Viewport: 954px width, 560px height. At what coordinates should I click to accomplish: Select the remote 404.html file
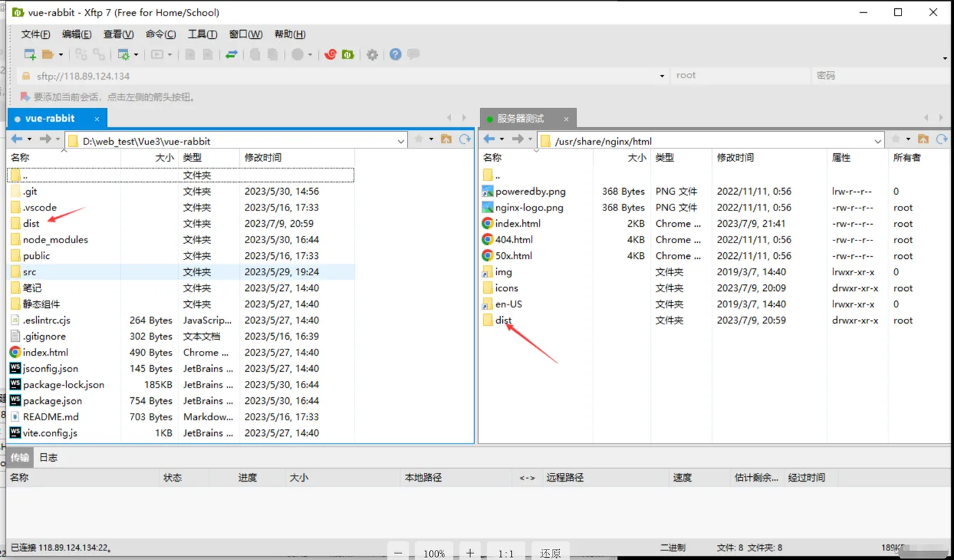514,240
